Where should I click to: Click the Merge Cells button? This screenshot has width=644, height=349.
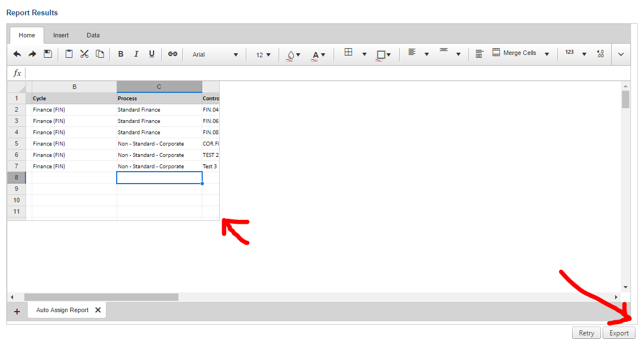[x=514, y=53]
